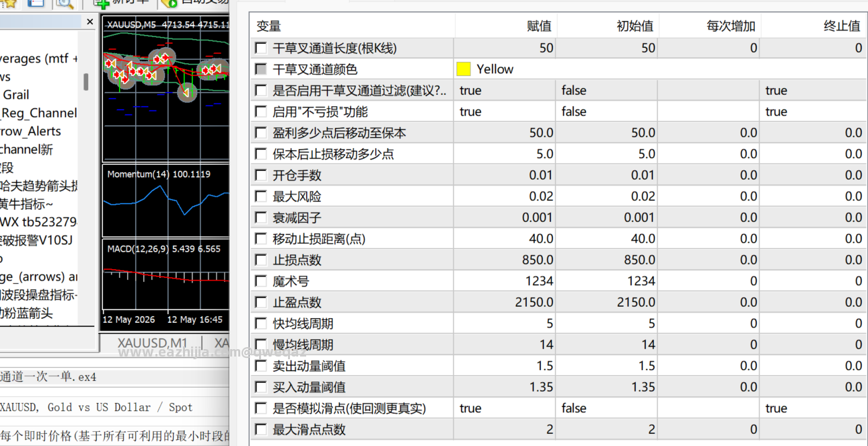Open 初始值 false dropdown for 启用"不亏损"功能

pos(608,112)
